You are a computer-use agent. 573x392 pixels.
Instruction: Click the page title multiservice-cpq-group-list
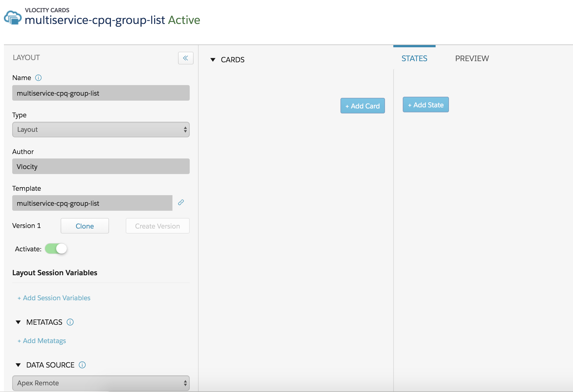(x=95, y=20)
